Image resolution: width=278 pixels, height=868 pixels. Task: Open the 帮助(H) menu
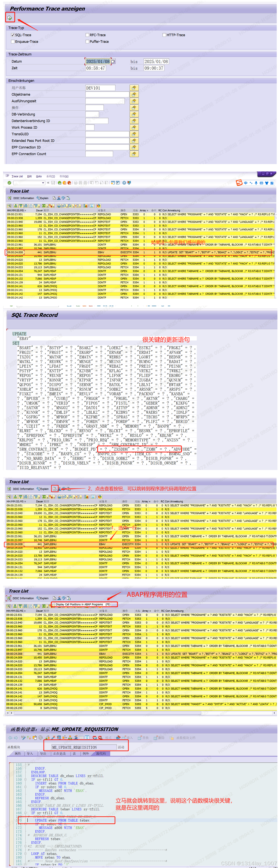pos(64,176)
